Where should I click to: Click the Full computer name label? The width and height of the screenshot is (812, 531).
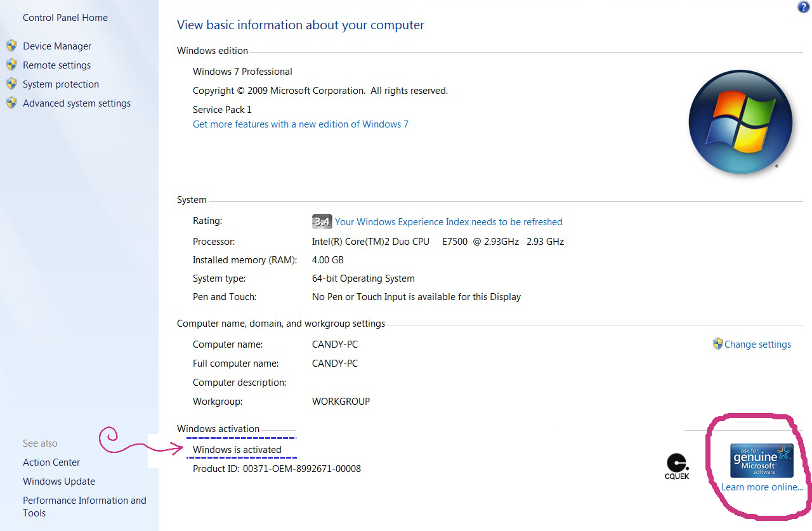click(x=236, y=364)
